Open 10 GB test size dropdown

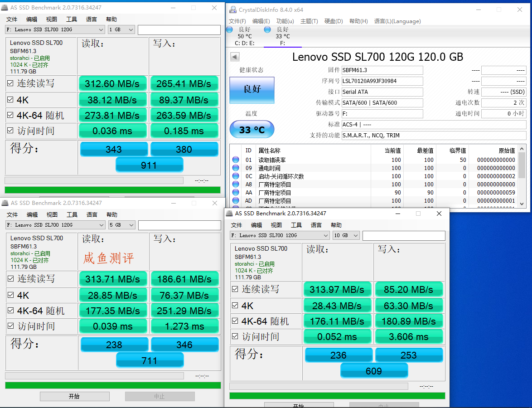click(346, 235)
